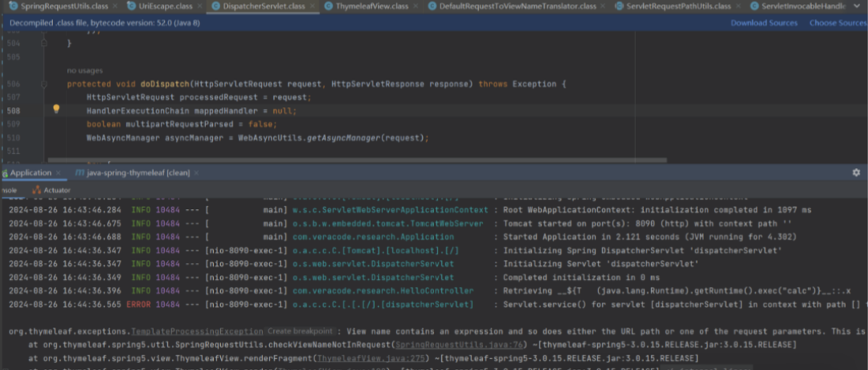The image size is (868, 370).
Task: Click the class icon on UriEscape.class tab
Action: click(131, 6)
